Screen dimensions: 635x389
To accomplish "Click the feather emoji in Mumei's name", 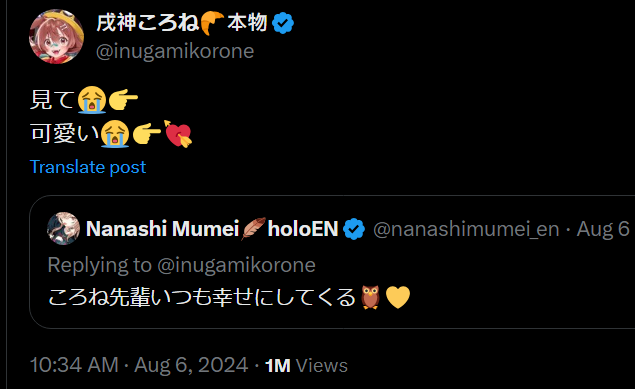I will click(x=253, y=229).
